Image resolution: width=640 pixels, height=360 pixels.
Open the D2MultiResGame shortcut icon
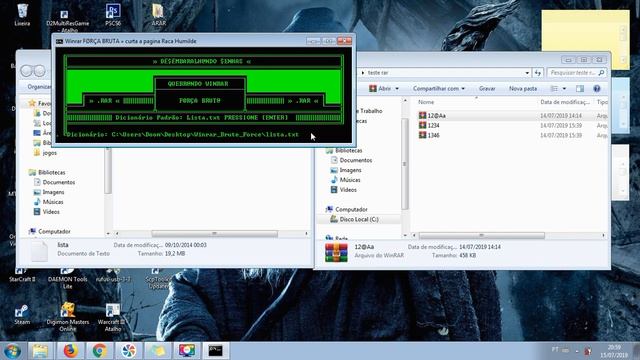(x=67, y=21)
